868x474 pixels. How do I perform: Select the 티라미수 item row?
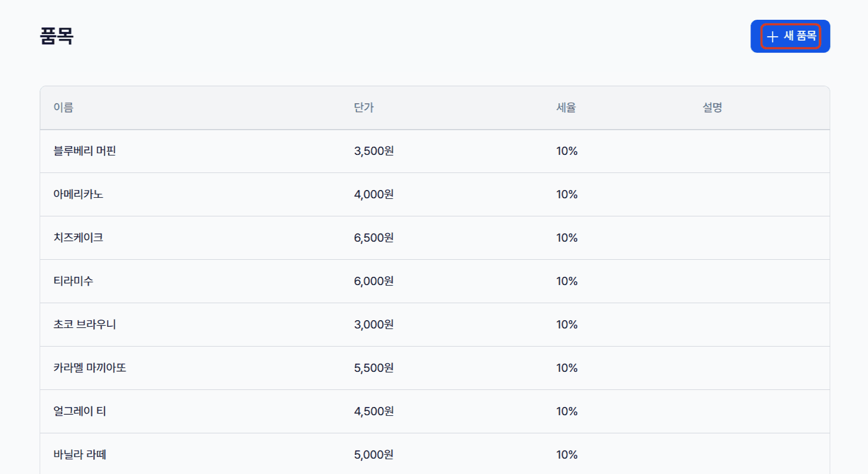435,281
